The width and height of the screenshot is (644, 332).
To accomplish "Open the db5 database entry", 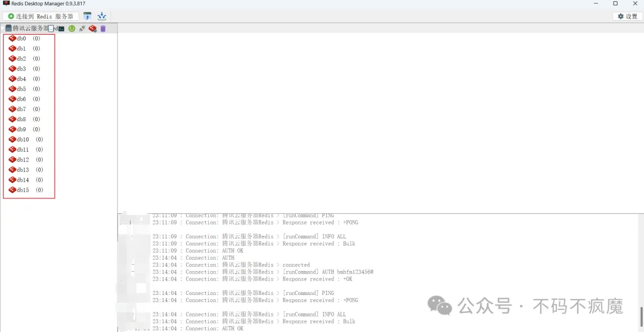I will coord(21,89).
